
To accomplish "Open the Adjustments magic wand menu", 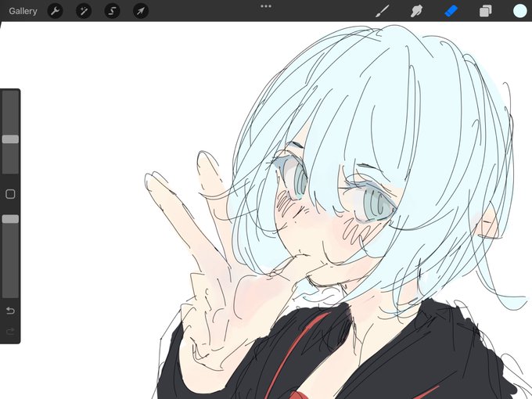I will (x=84, y=11).
